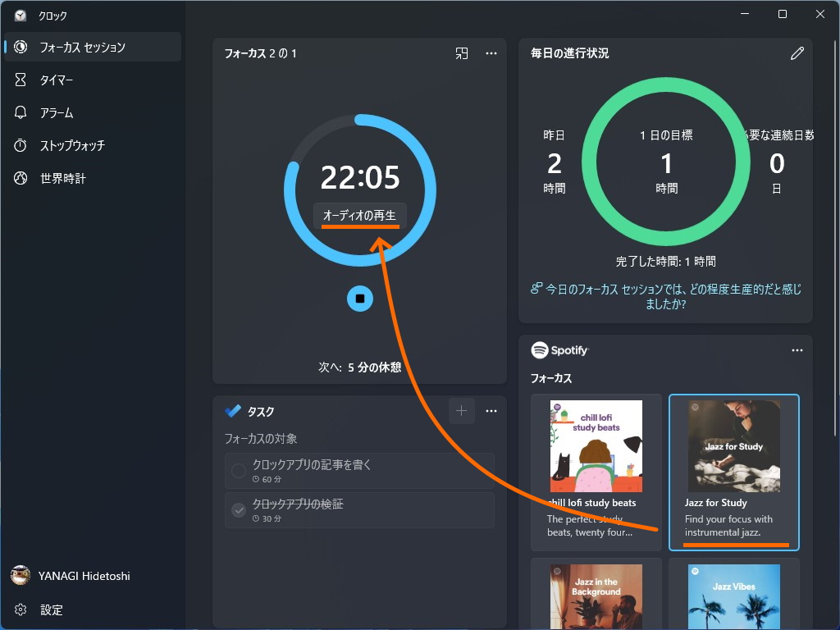Open the タスク panel more-options menu
840x630 pixels.
[x=491, y=410]
